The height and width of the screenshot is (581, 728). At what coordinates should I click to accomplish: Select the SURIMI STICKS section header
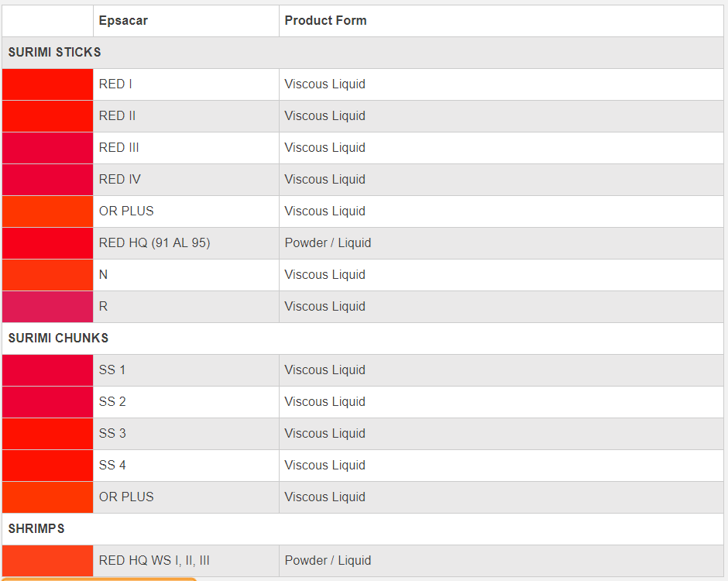pyautogui.click(x=54, y=53)
